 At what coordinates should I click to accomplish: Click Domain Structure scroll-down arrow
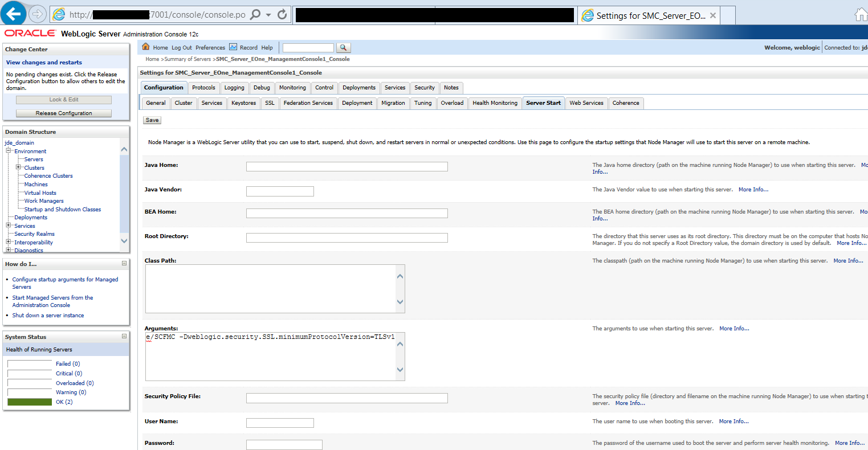coord(124,241)
